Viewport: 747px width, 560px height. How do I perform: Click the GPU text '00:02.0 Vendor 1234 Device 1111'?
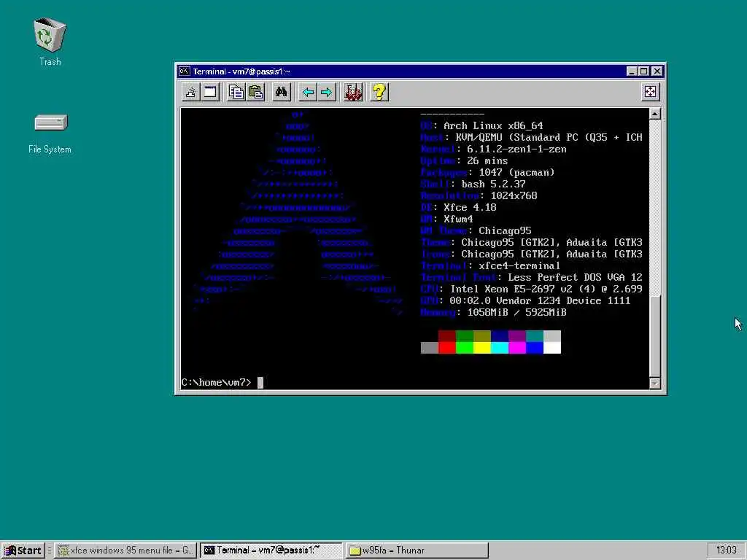(540, 300)
